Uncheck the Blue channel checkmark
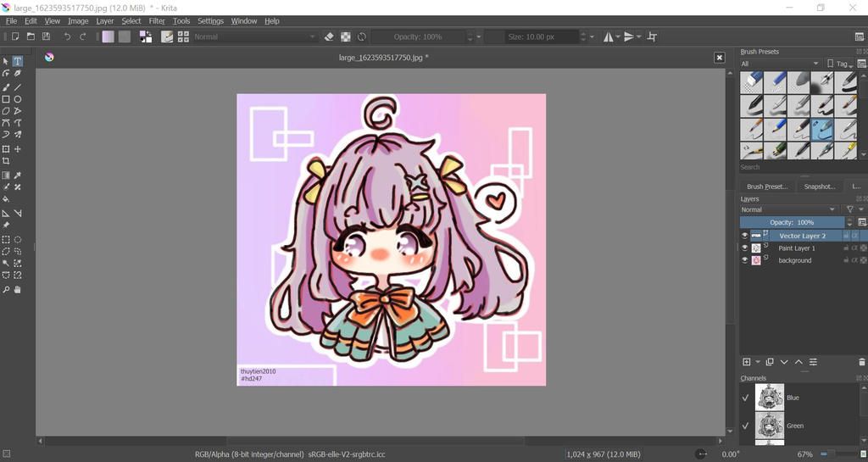 [746, 398]
